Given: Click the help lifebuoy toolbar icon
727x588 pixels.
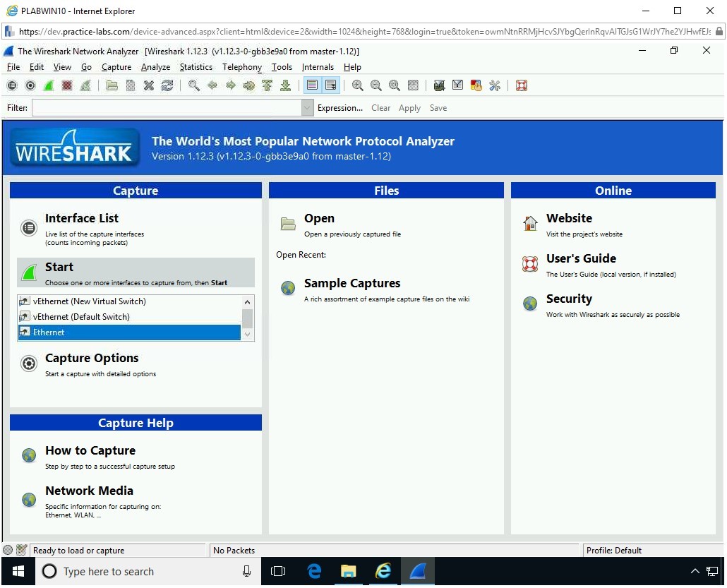Looking at the screenshot, I should 522,85.
